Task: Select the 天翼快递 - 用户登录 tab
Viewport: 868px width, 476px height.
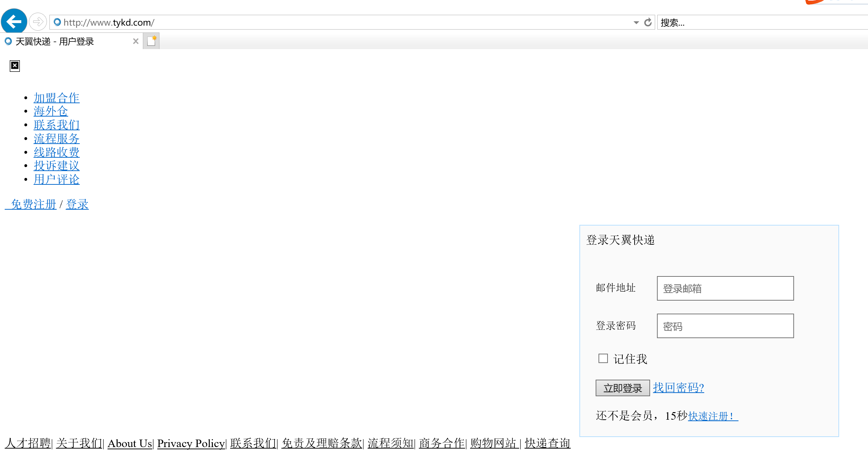Action: (x=54, y=42)
